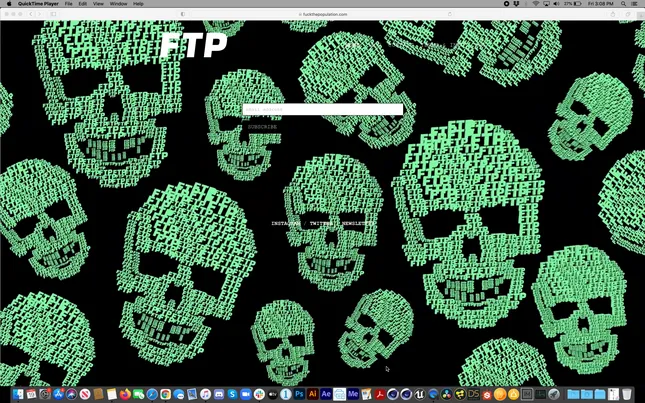
Task: Open System Preferences in the dock
Action: pos(44,394)
